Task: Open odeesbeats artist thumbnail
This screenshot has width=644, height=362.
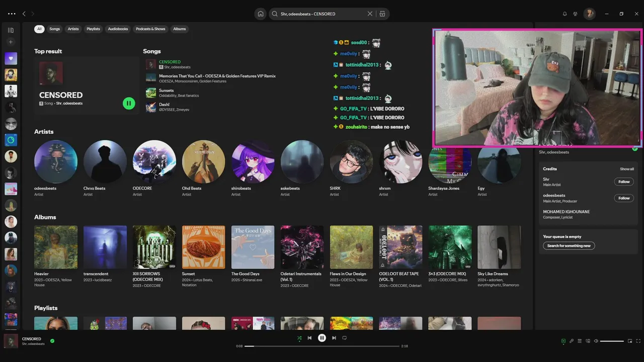Action: [56, 161]
